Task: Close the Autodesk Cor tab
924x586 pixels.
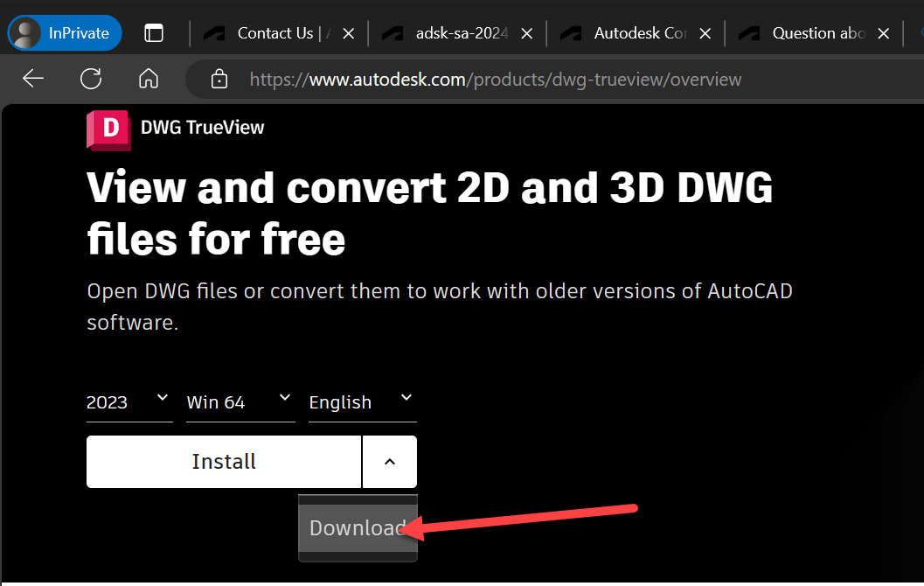Action: coord(705,33)
